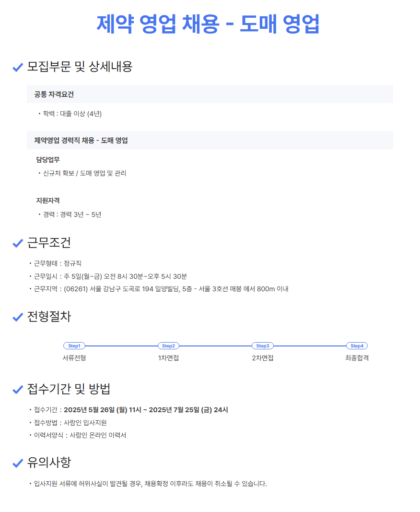Image resolution: width=420 pixels, height=512 pixels.
Task: Click the 사람인 온라인 이력서 text
Action: [98, 435]
